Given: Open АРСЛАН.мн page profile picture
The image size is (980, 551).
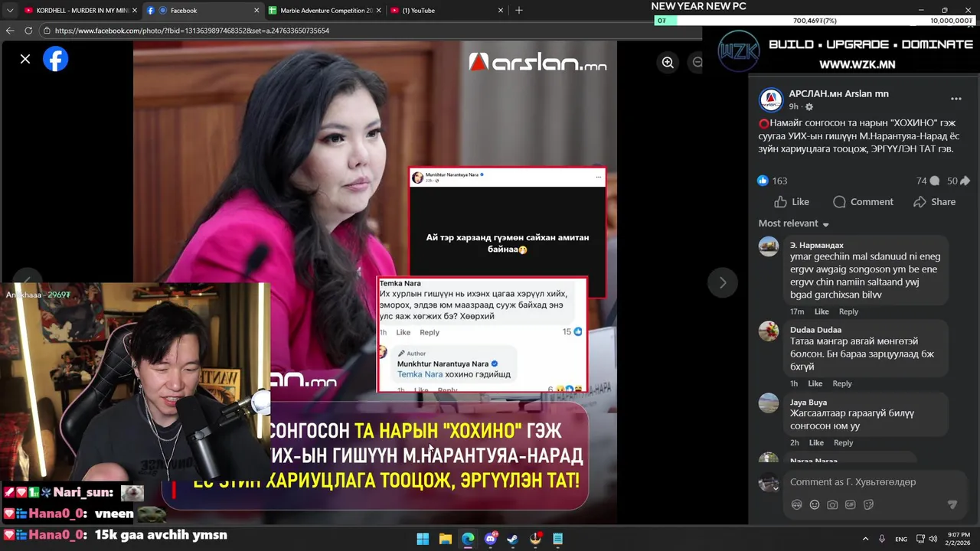Looking at the screenshot, I should 771,99.
